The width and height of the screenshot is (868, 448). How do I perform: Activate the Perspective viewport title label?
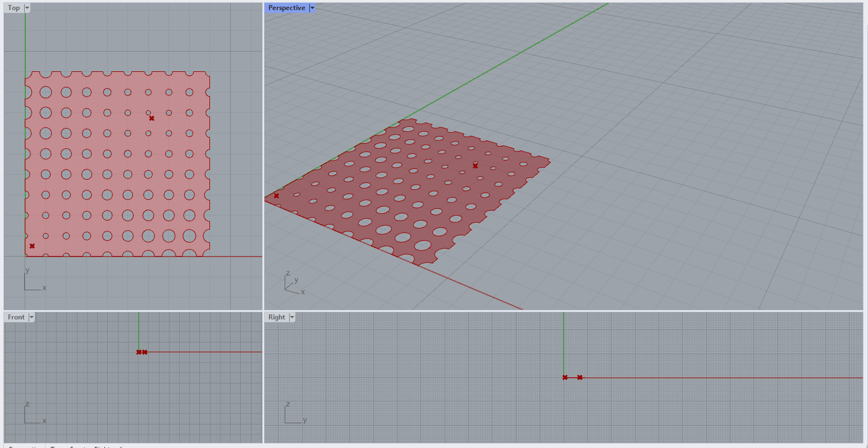[287, 8]
